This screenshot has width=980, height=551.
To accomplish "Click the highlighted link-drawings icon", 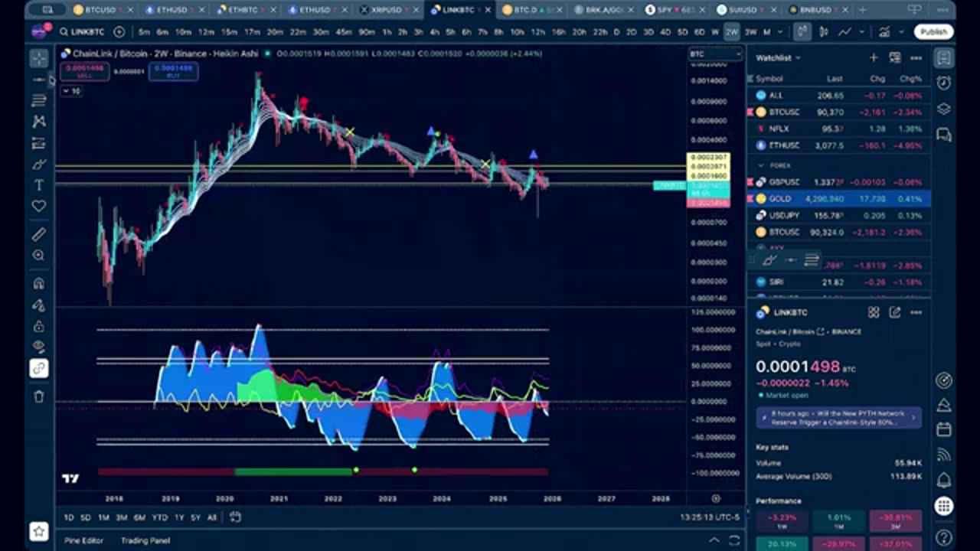I will point(39,369).
